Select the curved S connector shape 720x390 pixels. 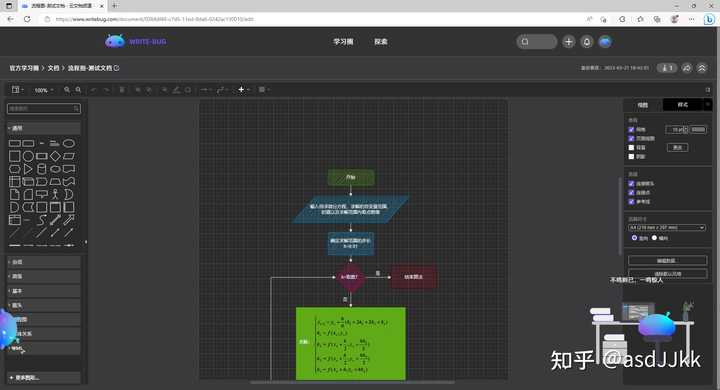(x=42, y=220)
